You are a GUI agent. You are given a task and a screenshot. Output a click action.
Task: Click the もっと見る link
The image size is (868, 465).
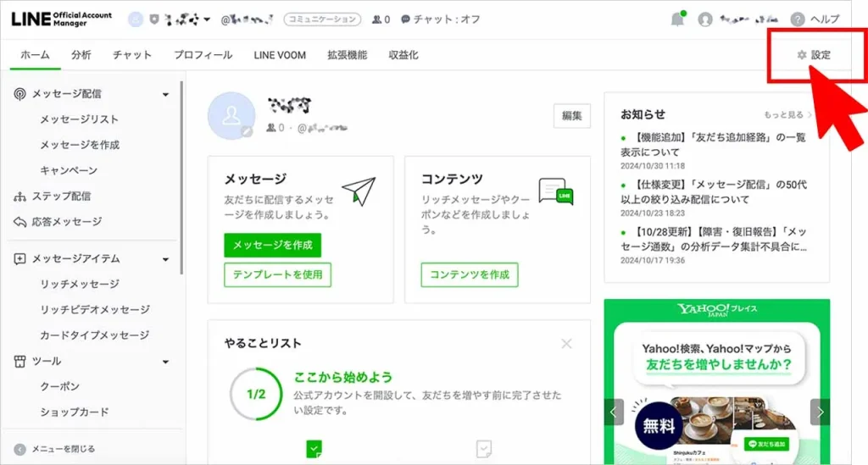(x=787, y=114)
